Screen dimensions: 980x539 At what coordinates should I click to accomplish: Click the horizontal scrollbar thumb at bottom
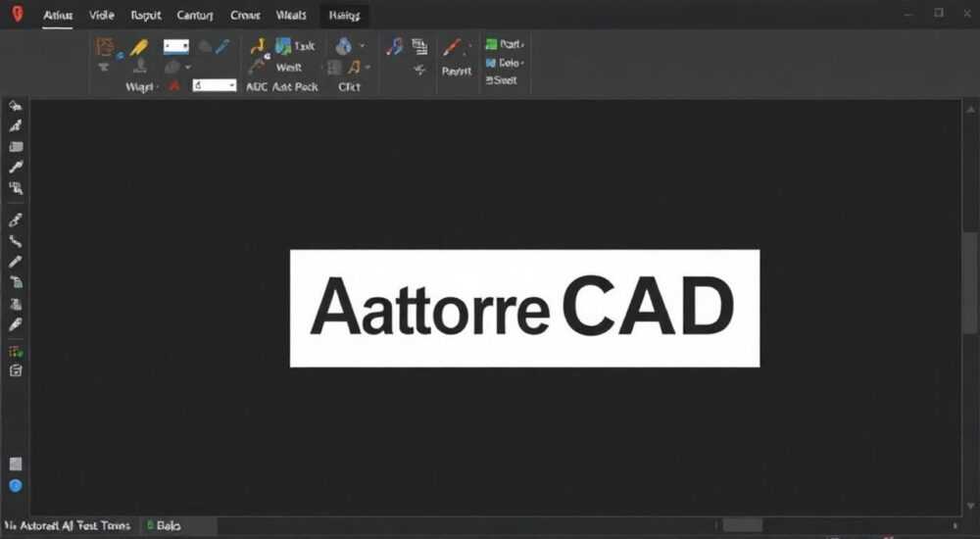pos(743,525)
